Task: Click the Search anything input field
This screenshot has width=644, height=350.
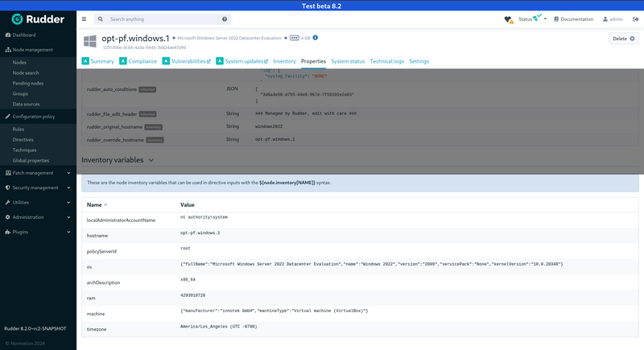Action: click(x=163, y=19)
